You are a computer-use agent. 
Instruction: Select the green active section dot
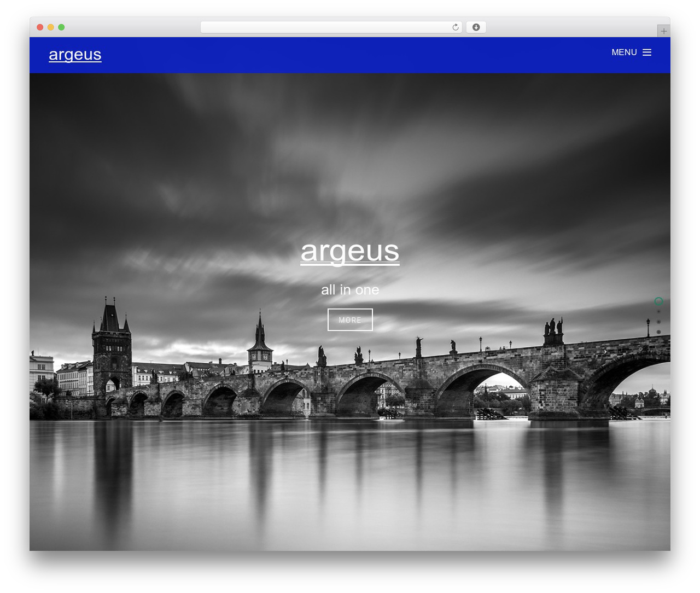tap(659, 301)
